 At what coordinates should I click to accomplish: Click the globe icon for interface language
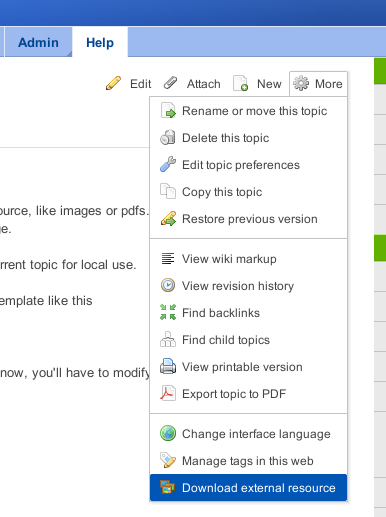point(168,434)
